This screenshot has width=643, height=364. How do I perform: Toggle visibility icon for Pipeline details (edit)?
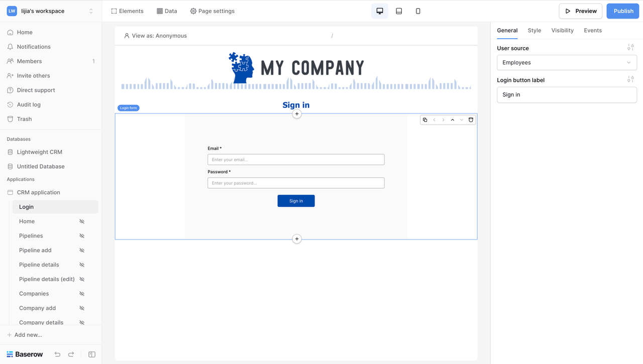point(82,279)
